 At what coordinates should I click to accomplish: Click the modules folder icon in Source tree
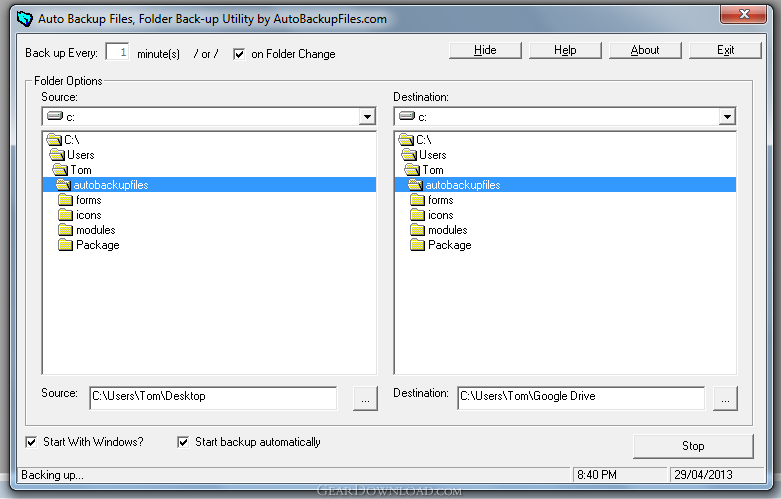pyautogui.click(x=65, y=230)
